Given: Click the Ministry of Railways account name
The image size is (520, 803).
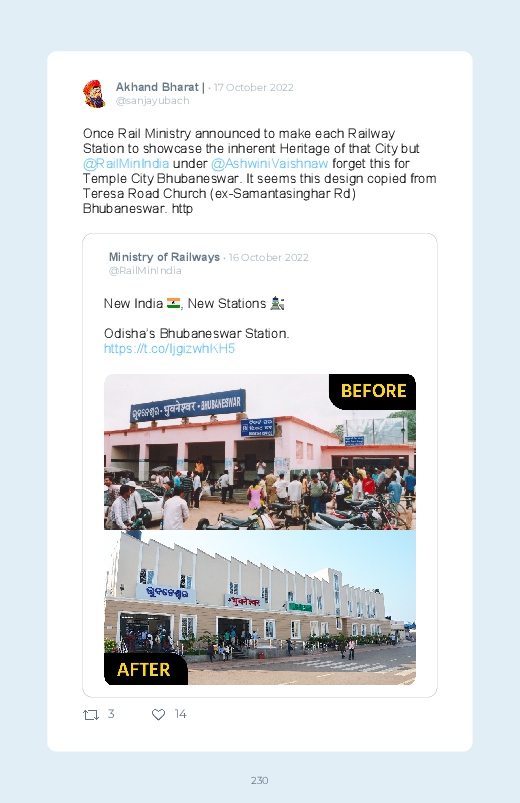Looking at the screenshot, I should pos(164,257).
